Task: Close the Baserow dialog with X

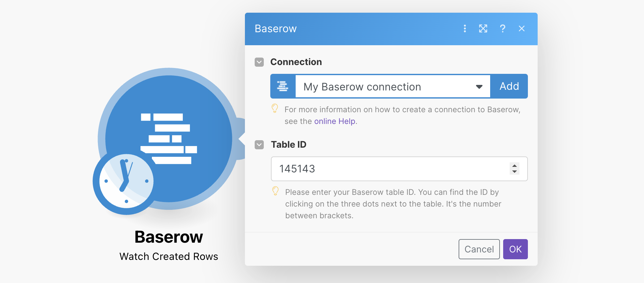Action: point(522,29)
